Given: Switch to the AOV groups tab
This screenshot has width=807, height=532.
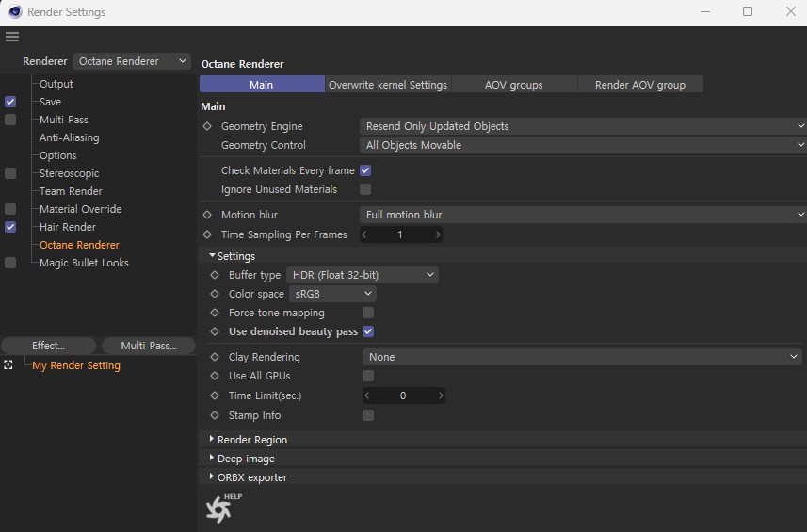Looking at the screenshot, I should [x=513, y=85].
